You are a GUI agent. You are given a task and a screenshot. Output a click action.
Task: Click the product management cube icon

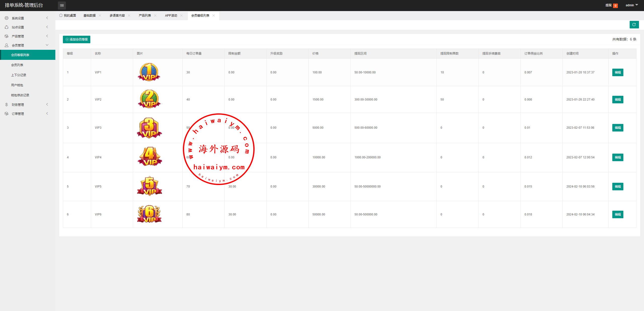(x=7, y=36)
